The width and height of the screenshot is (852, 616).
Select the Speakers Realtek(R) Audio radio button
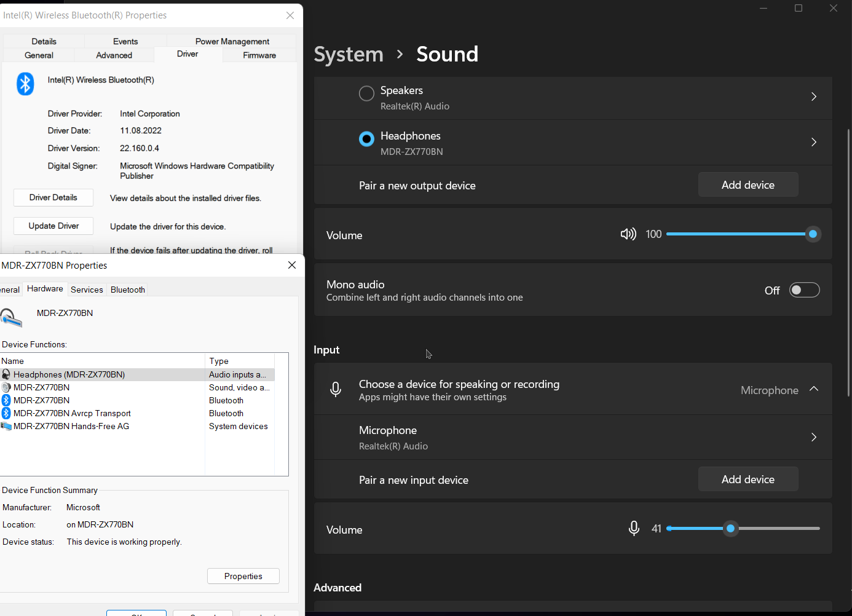click(366, 93)
